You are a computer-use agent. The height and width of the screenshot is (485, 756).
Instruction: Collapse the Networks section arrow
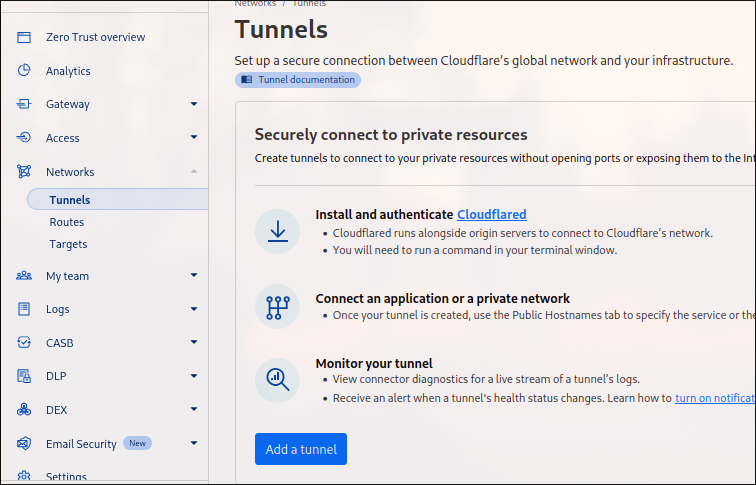(194, 172)
